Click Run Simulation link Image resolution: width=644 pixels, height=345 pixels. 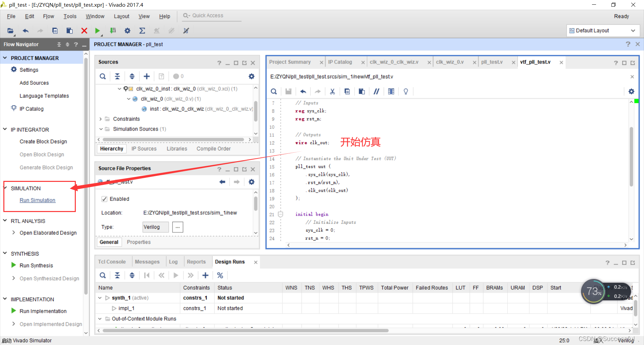(x=37, y=200)
